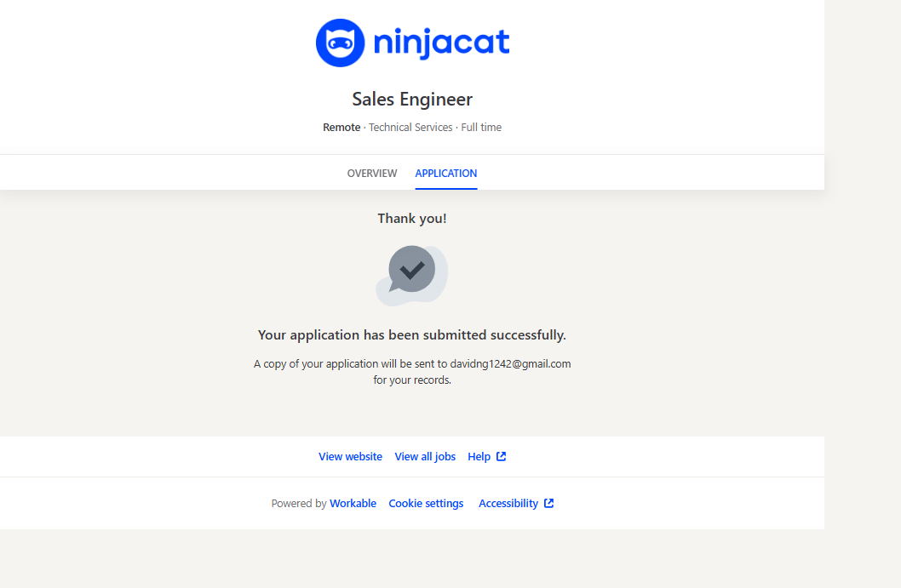Open Cookie settings
This screenshot has width=901, height=588.
point(426,504)
